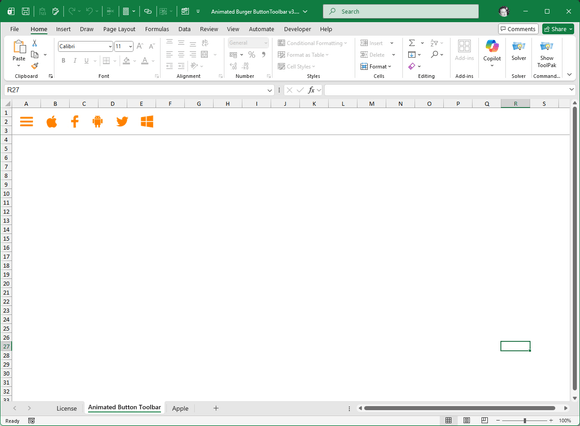Image resolution: width=580 pixels, height=426 pixels.
Task: Open the Font name dropdown
Action: click(x=110, y=46)
